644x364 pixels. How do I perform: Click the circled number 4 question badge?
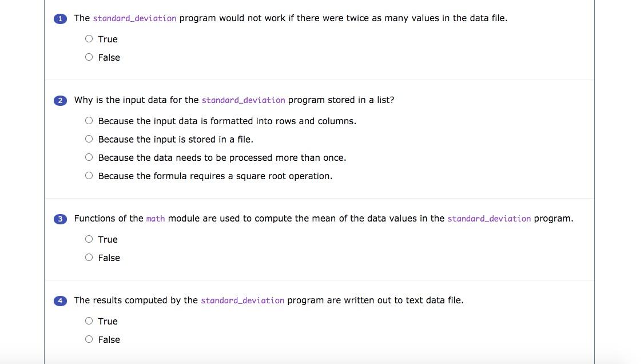pyautogui.click(x=60, y=300)
